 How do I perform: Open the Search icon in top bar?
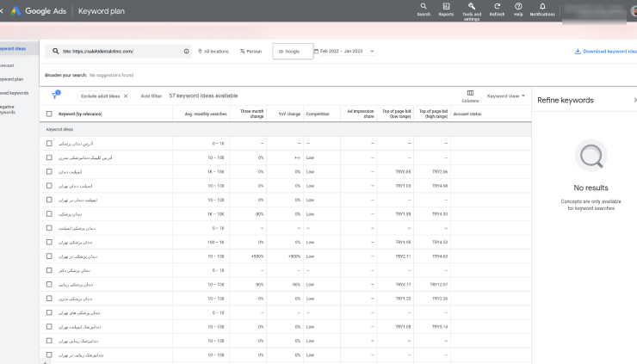424,6
